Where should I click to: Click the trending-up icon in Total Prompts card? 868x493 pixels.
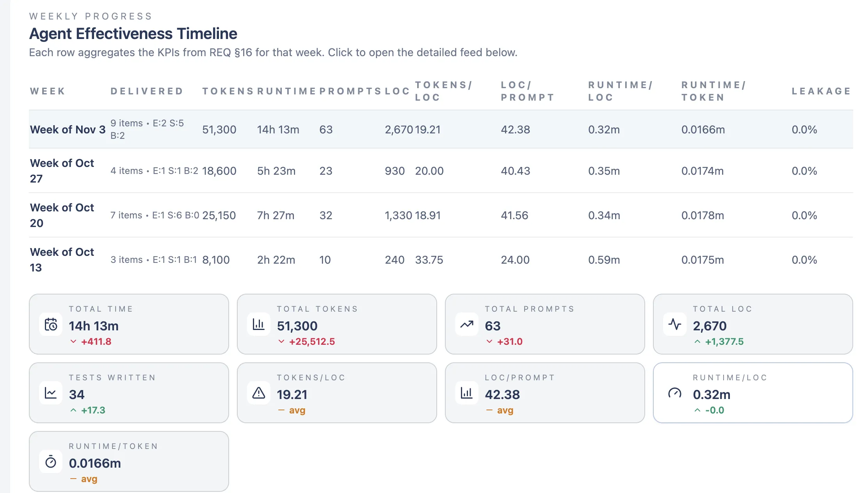467,325
